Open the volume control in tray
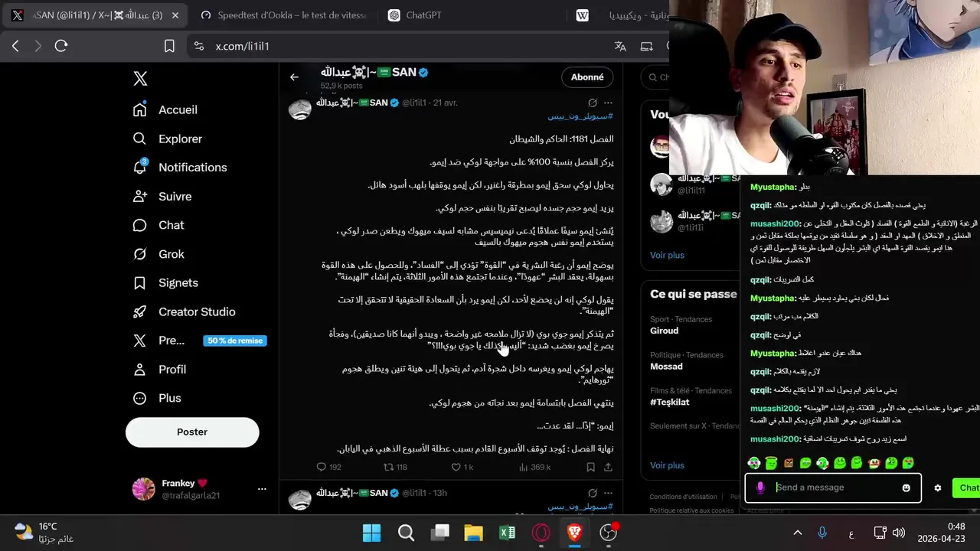Image resolution: width=980 pixels, height=551 pixels. click(899, 533)
